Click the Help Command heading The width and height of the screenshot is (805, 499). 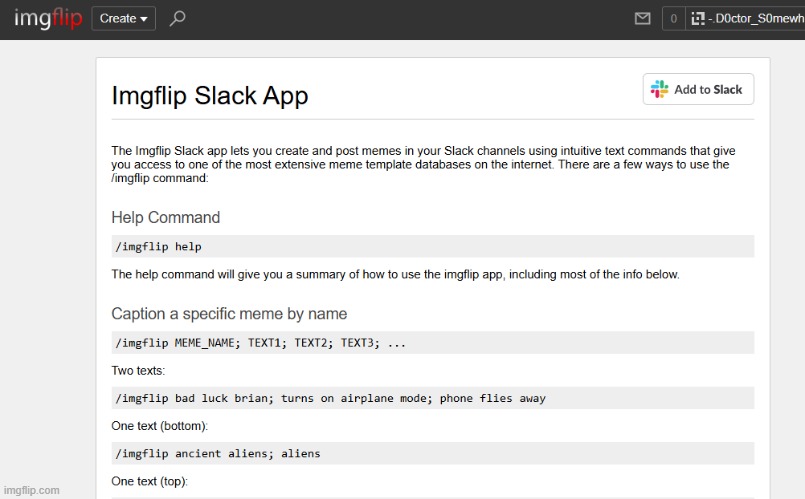pos(166,217)
